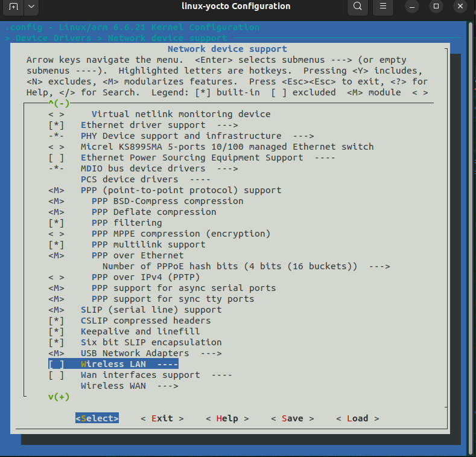The height and width of the screenshot is (457, 476).
Task: Expand the USB Network Adapters submenu
Action: click(x=151, y=353)
